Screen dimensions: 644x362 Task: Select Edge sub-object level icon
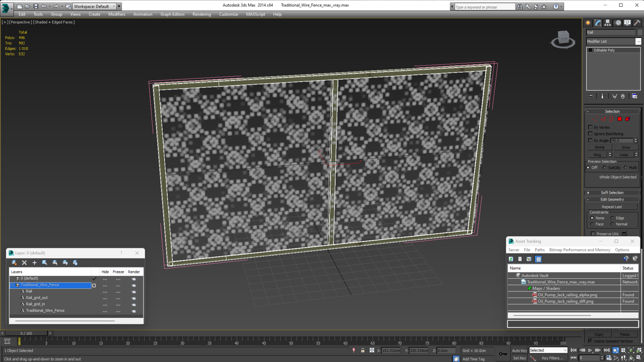click(603, 119)
